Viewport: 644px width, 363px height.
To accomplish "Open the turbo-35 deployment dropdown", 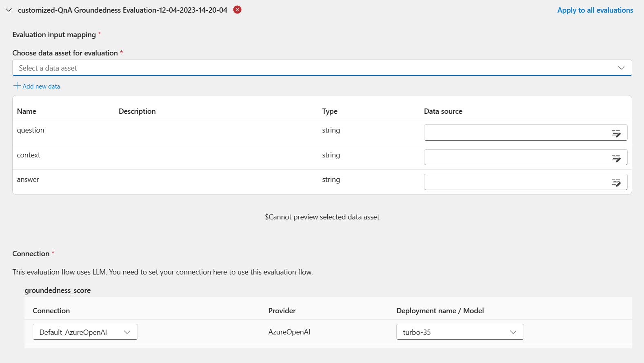I will click(x=460, y=332).
